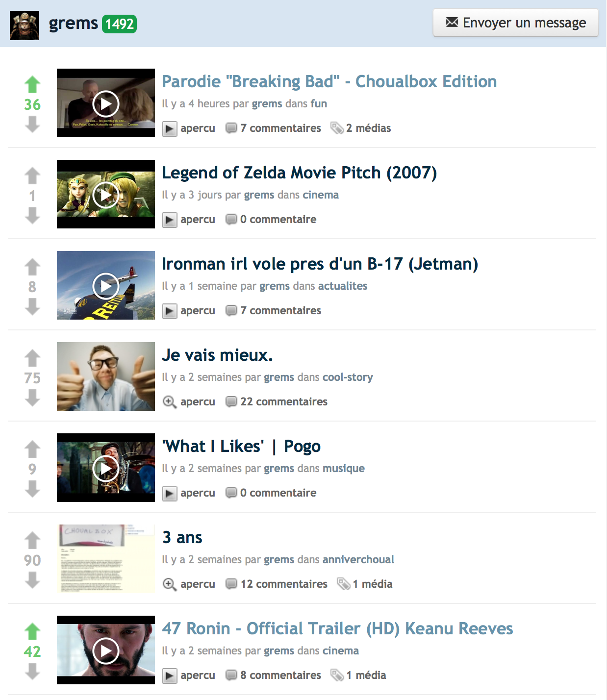Downvote the 3 ans post
Viewport: 607px width, 700px height.
[x=32, y=580]
